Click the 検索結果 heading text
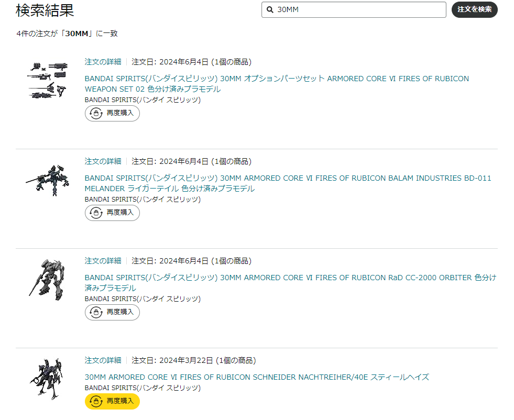The height and width of the screenshot is (420, 514). pyautogui.click(x=45, y=10)
